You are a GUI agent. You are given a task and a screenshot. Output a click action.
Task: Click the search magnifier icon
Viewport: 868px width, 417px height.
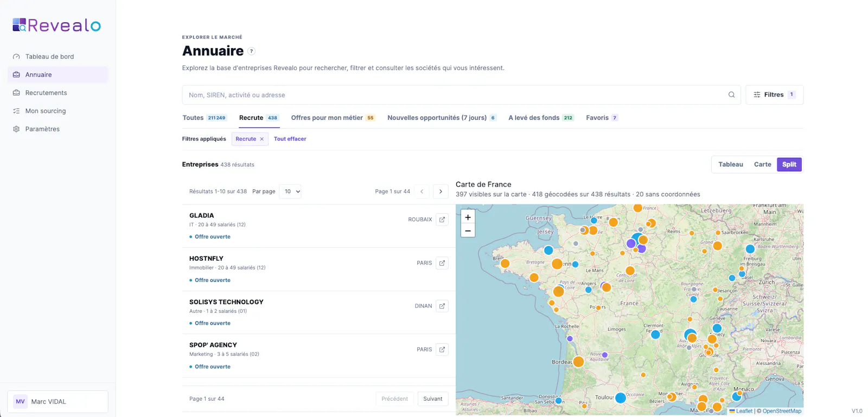(x=731, y=95)
